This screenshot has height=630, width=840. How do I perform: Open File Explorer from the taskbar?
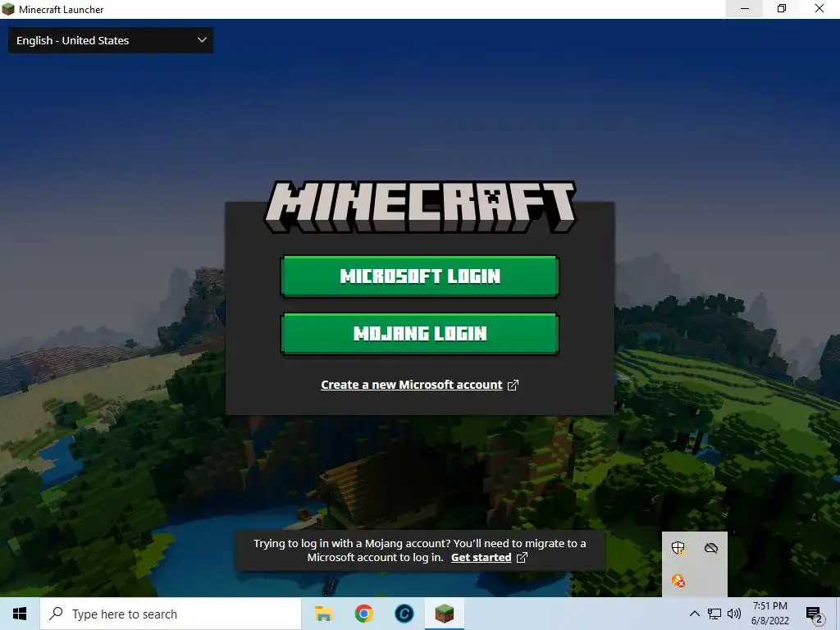point(323,614)
